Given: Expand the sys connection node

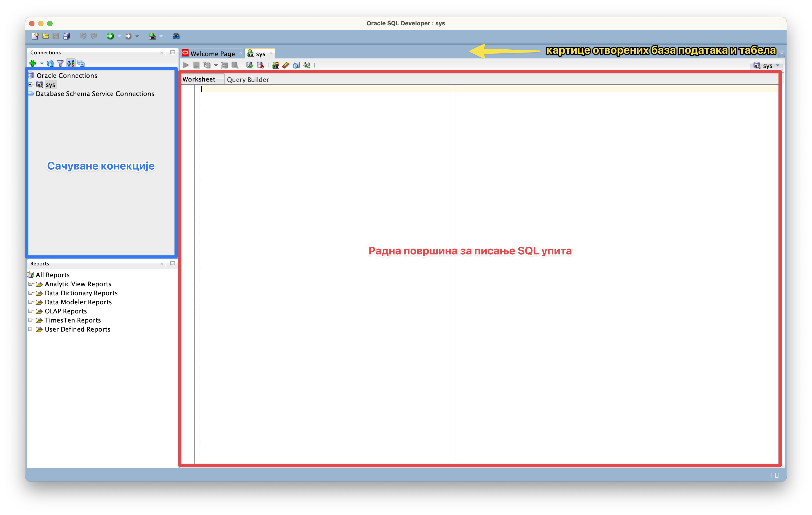Looking at the screenshot, I should click(30, 85).
